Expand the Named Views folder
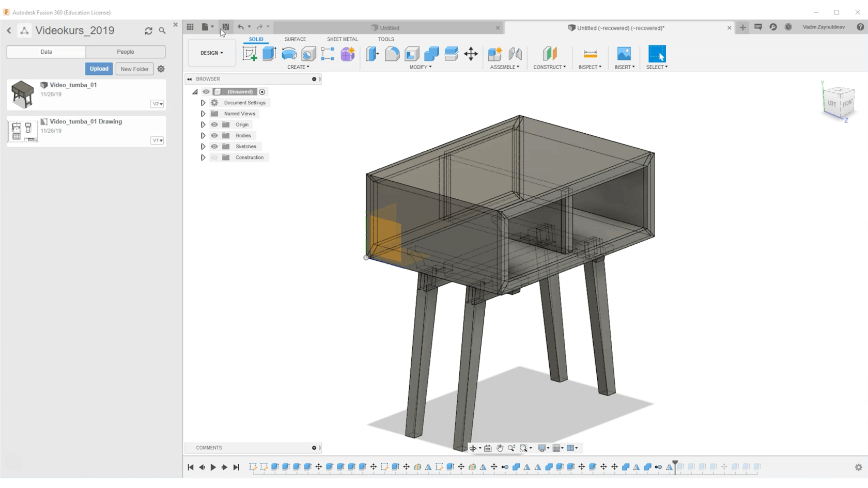 tap(203, 114)
